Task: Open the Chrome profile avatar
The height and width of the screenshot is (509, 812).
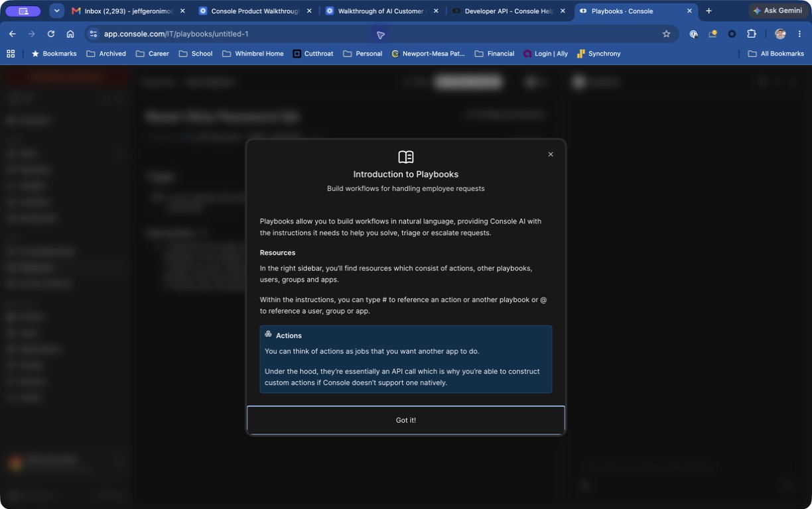Action: tap(780, 34)
